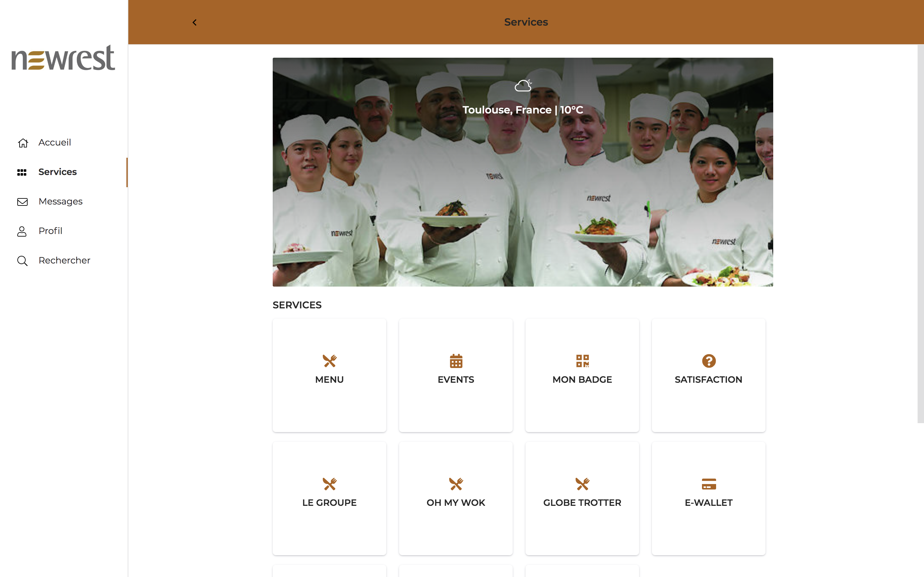
Task: Select the Services grid icon in the sidebar
Action: [22, 172]
